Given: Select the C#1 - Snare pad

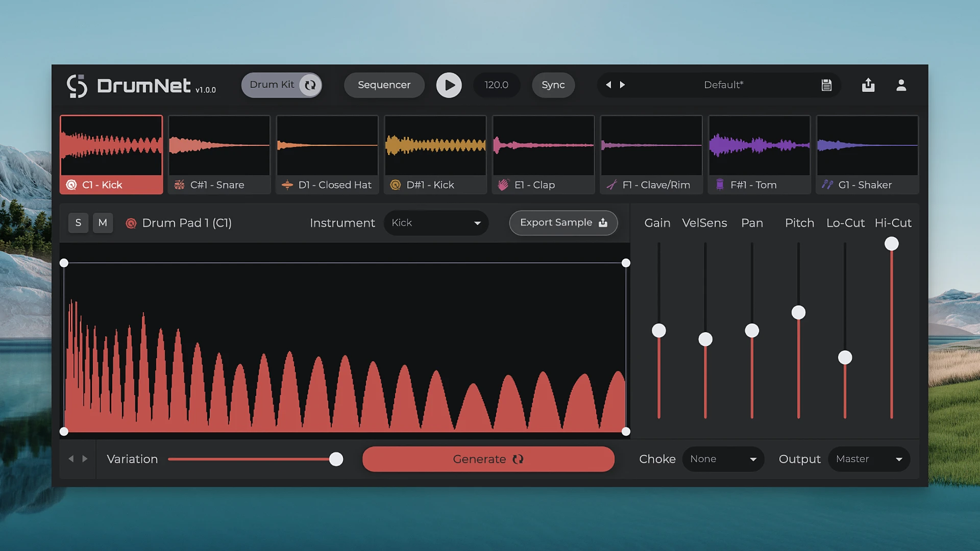Looking at the screenshot, I should pos(219,155).
